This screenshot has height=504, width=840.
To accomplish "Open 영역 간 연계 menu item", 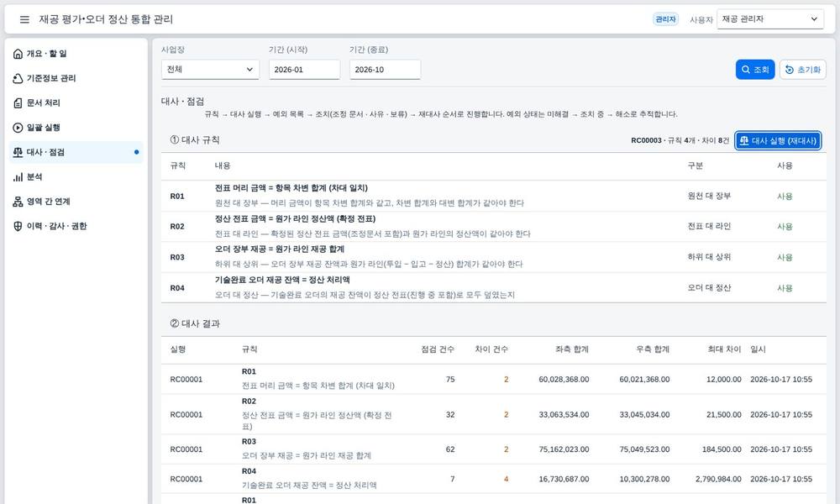I will 76,202.
